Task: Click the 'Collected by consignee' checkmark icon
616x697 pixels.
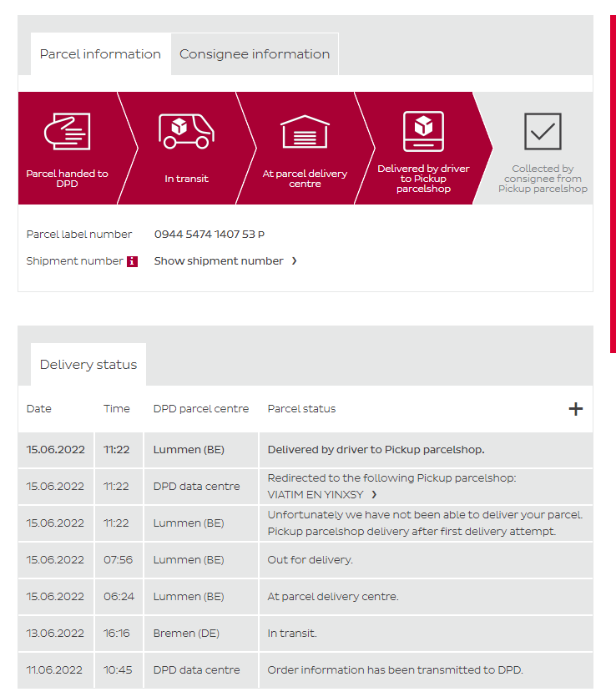Action: click(x=543, y=131)
